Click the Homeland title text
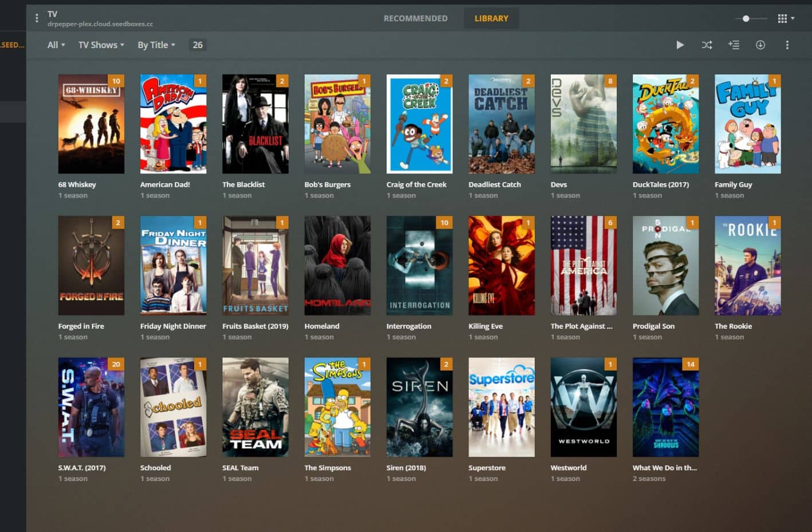This screenshot has width=812, height=532. point(322,326)
